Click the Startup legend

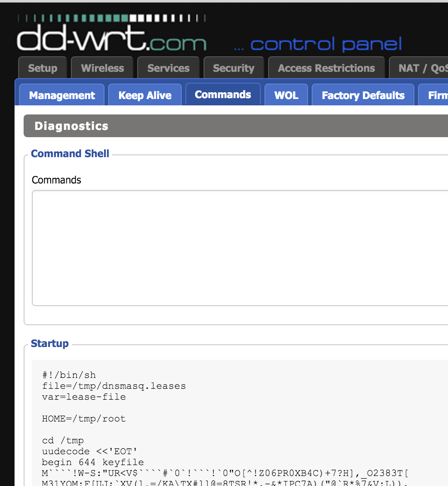(x=50, y=343)
